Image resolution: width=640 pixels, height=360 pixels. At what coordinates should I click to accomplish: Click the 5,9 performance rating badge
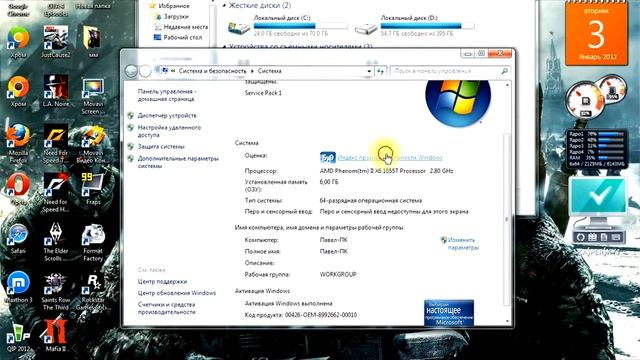tap(328, 157)
